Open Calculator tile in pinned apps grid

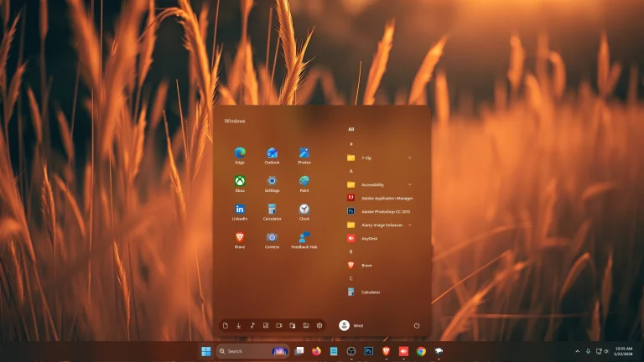pyautogui.click(x=272, y=212)
